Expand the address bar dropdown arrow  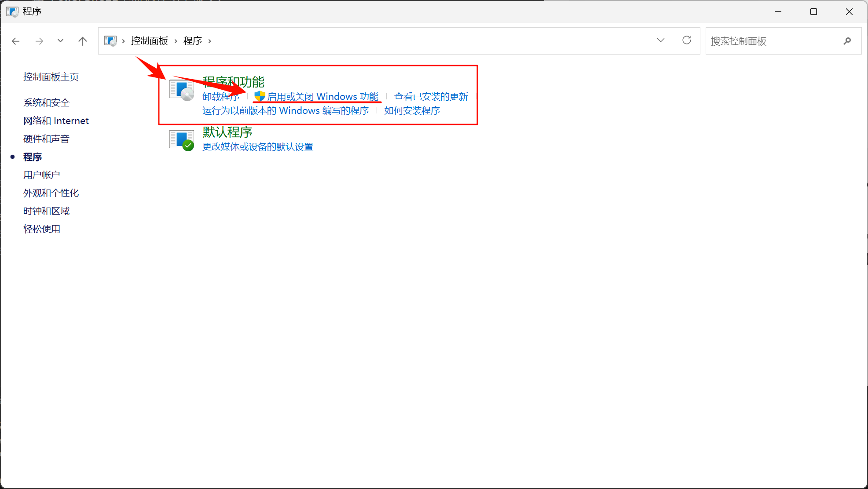(x=661, y=40)
